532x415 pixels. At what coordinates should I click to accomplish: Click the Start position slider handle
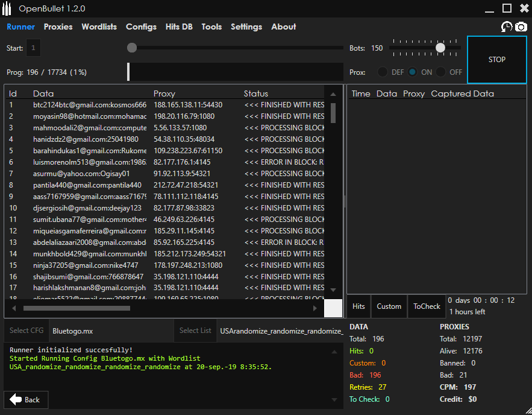coord(132,48)
